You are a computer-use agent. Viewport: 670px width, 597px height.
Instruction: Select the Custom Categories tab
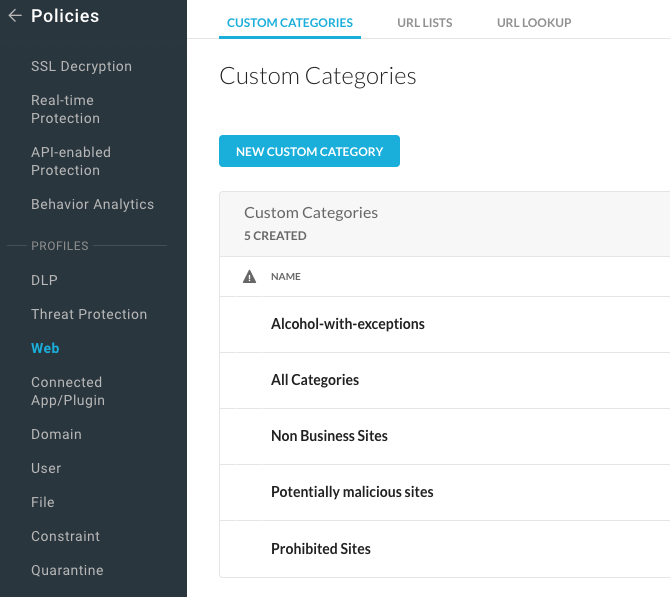[x=290, y=23]
